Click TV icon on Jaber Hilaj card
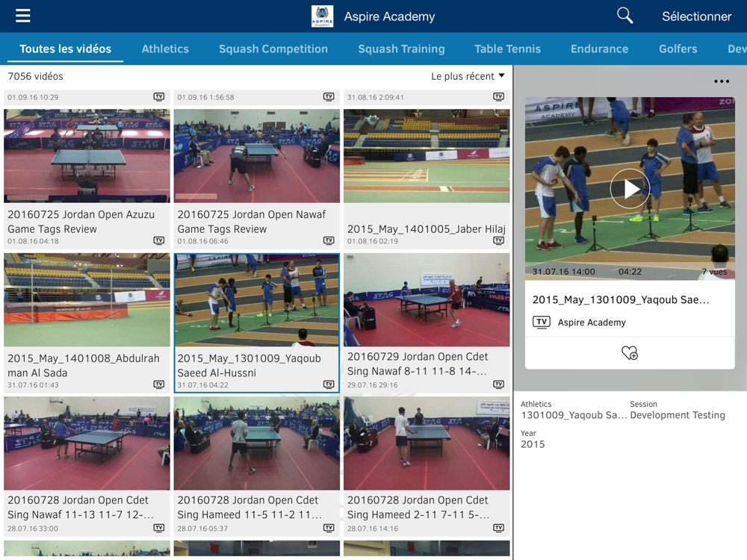The height and width of the screenshot is (560, 747). pyautogui.click(x=498, y=240)
